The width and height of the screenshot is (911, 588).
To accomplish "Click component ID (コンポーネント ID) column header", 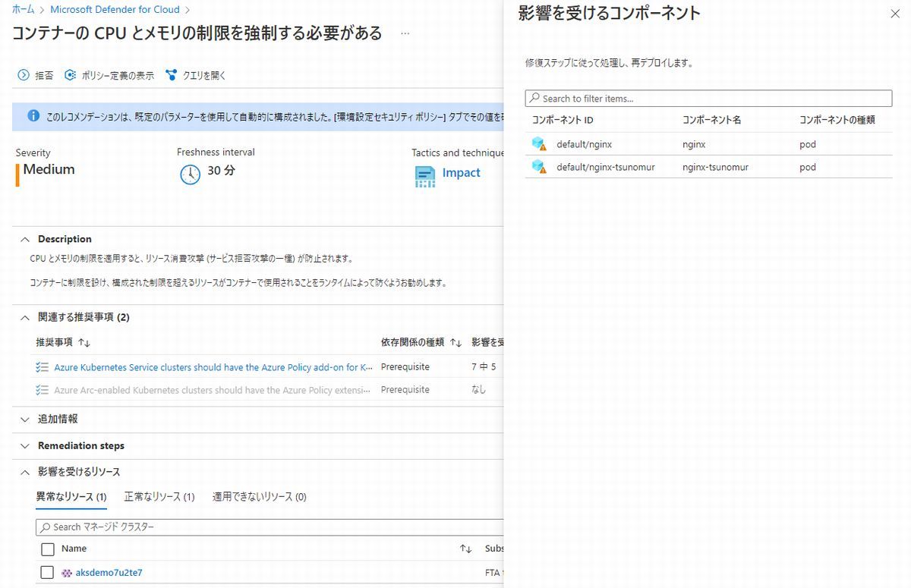I will 563,120.
